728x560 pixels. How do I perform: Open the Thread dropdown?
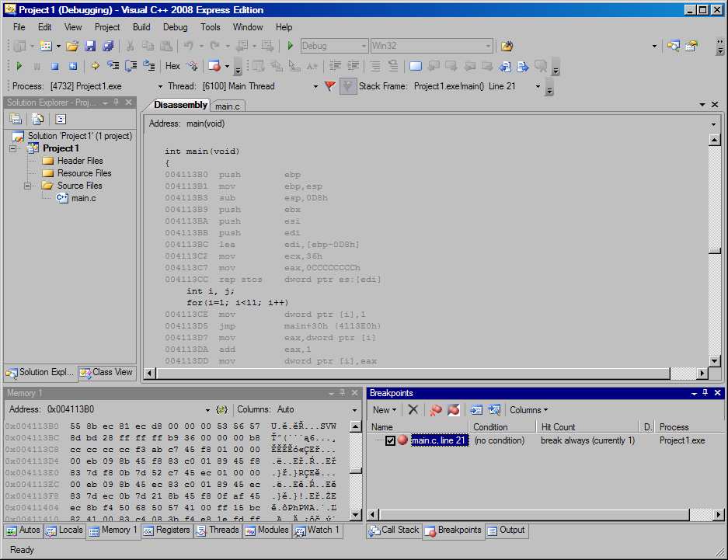315,86
